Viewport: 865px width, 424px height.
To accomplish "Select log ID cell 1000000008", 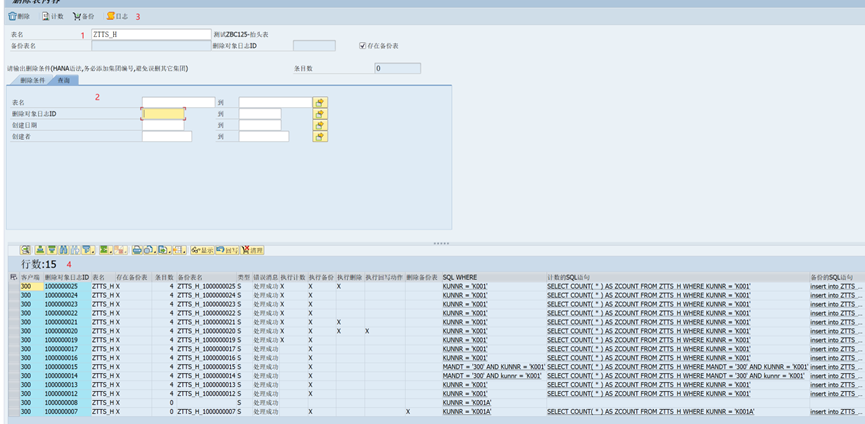I will coord(67,403).
